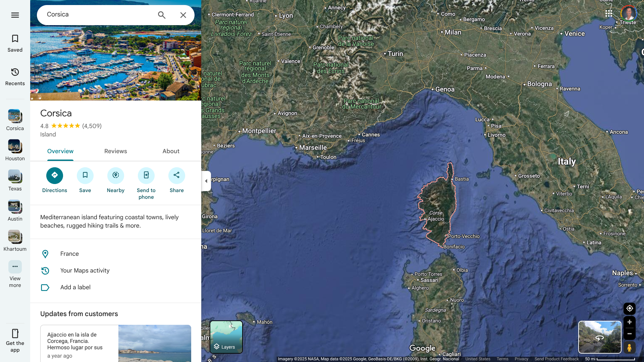
Task: Open the Street View photo thumbnail
Action: point(600,337)
